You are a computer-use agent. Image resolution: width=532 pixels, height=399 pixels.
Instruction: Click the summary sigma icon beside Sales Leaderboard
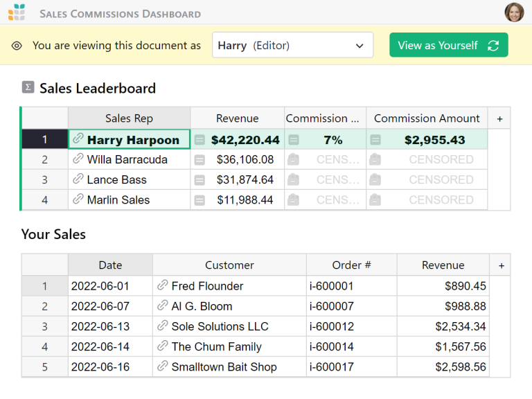(28, 87)
